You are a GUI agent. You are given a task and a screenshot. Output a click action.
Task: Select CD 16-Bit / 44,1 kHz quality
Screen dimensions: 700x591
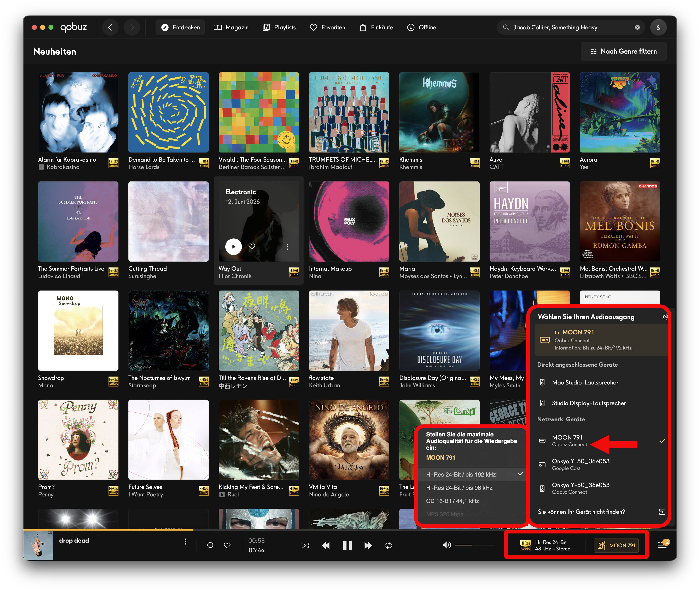point(472,501)
